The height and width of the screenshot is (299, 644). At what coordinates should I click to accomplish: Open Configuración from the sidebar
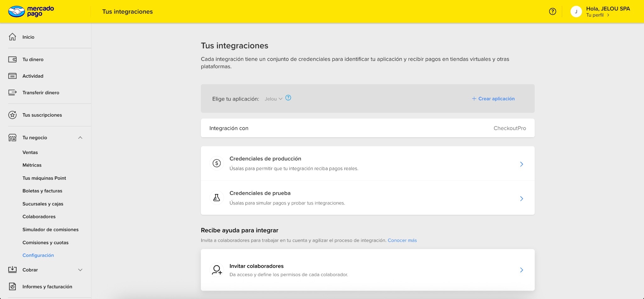(x=38, y=255)
